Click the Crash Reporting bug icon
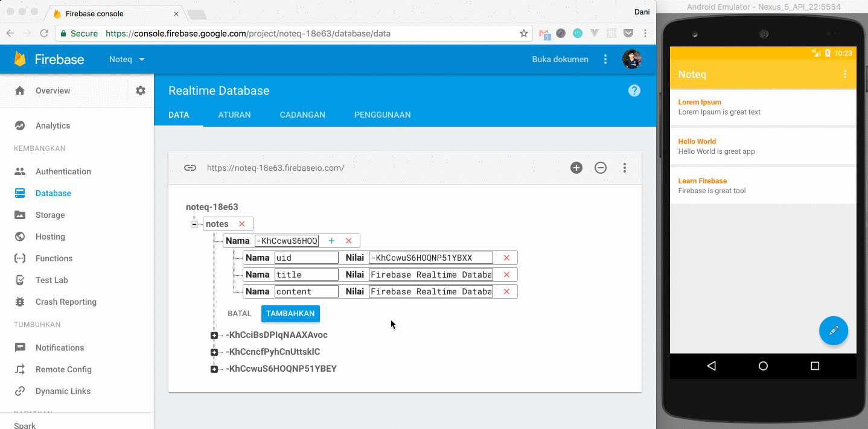 20,302
